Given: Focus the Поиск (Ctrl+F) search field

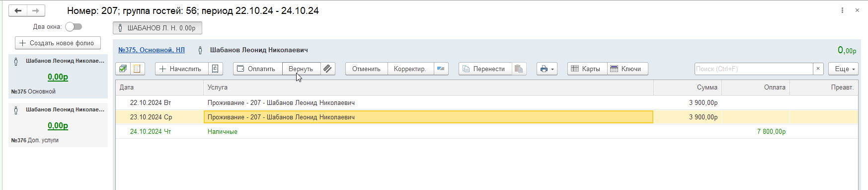Looking at the screenshot, I should click(x=754, y=69).
